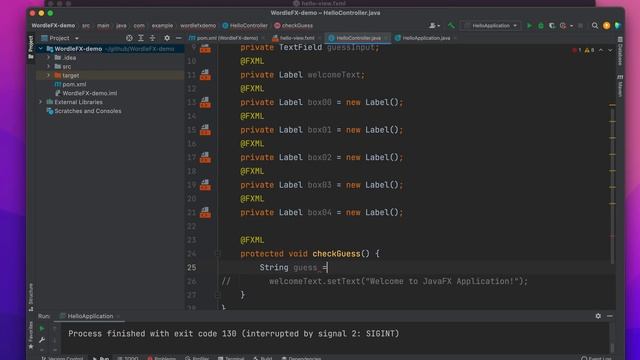The image size is (640, 360).
Task: Click checkGuess breadcrumb in navigation bar
Action: coord(293,25)
